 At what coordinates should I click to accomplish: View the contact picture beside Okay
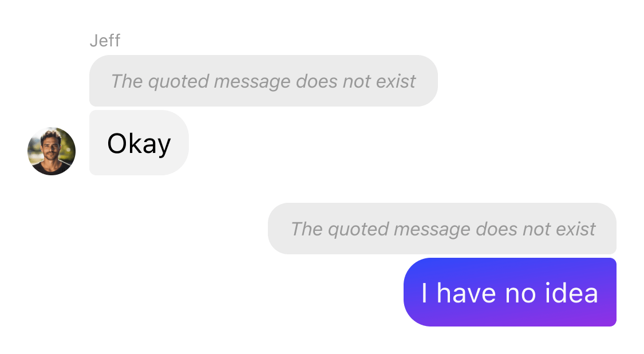point(52,151)
